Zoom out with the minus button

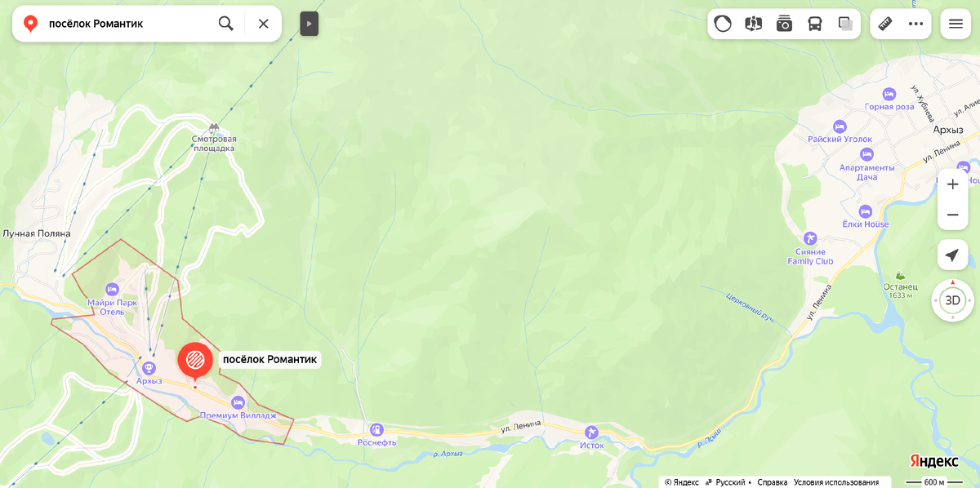(952, 215)
